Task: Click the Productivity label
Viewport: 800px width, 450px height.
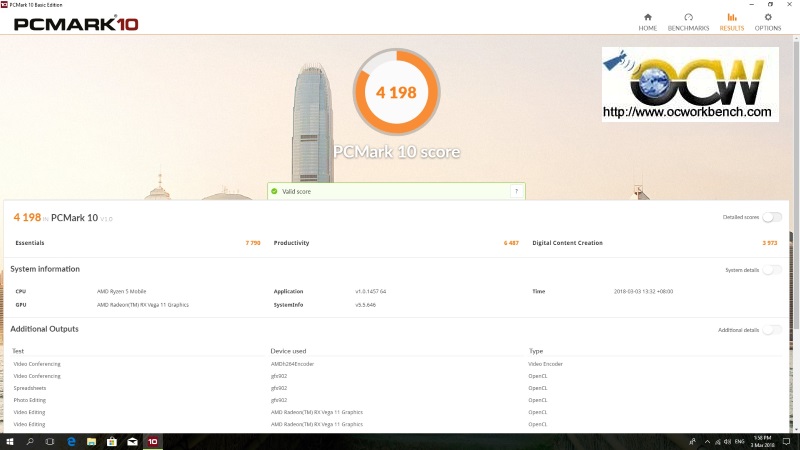Action: (291, 243)
